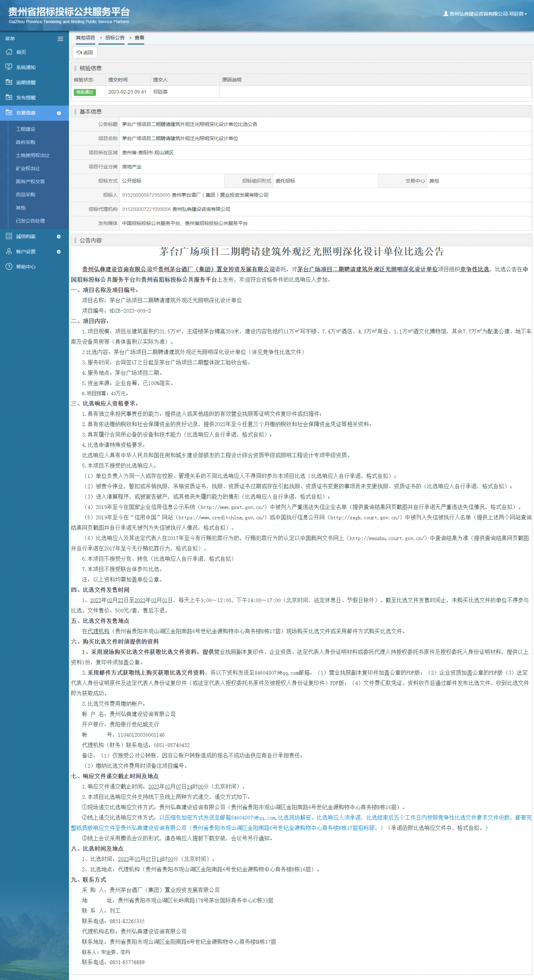Click the 招标方式 value 公开招标
The height and width of the screenshot is (980, 534).
click(x=132, y=181)
